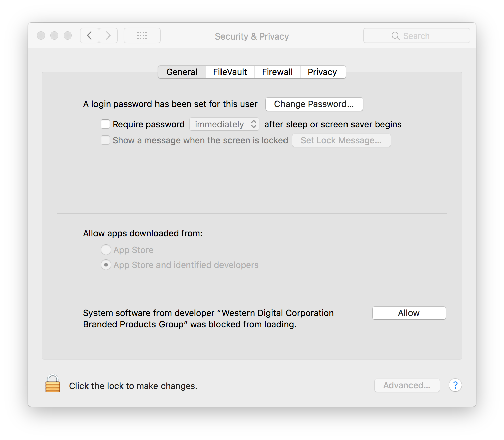Image resolution: width=504 pixels, height=440 pixels.
Task: Click the lock icon to make changes
Action: pyautogui.click(x=53, y=384)
